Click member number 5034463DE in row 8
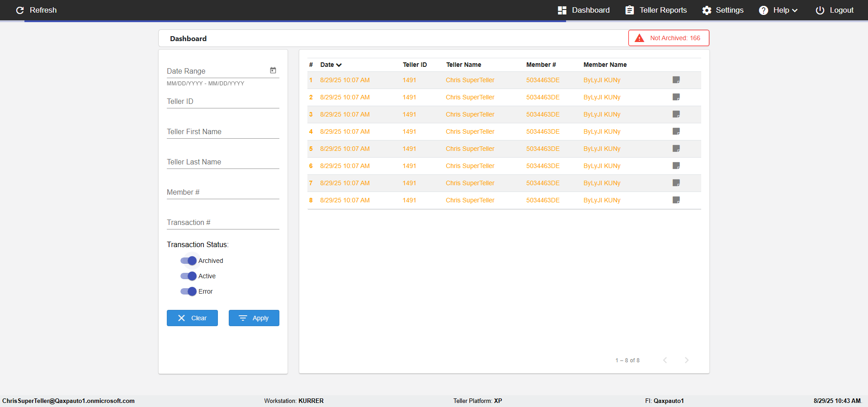 (x=543, y=200)
